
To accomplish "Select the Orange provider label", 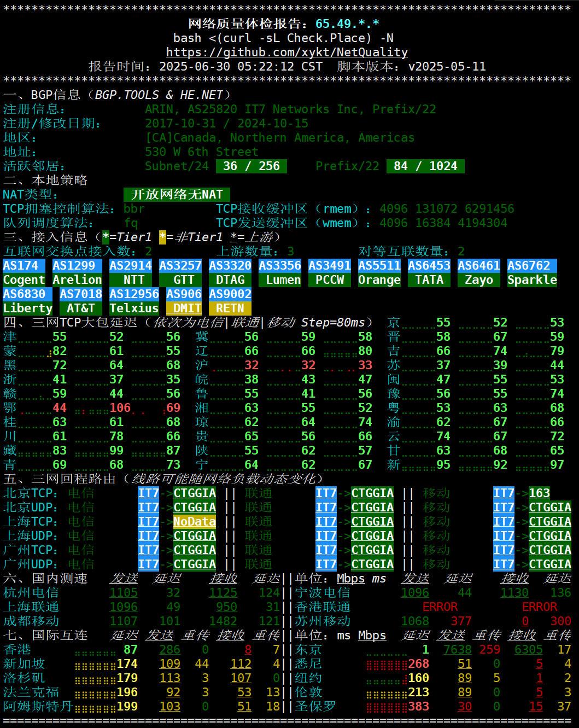I will pos(379,280).
